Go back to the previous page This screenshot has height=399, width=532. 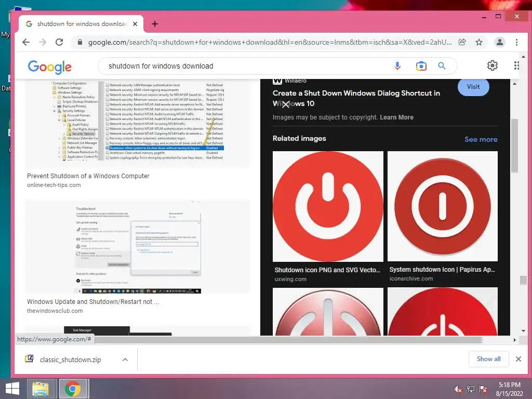point(26,42)
